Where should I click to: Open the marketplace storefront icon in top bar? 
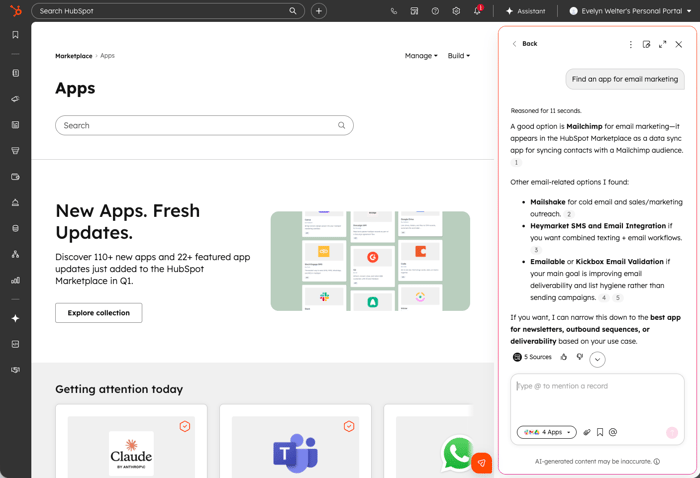coord(414,11)
